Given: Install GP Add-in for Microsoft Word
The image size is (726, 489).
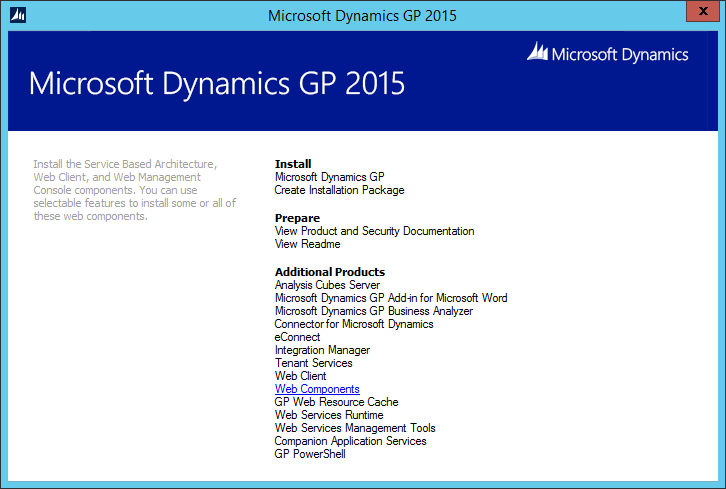Looking at the screenshot, I should coord(391,298).
